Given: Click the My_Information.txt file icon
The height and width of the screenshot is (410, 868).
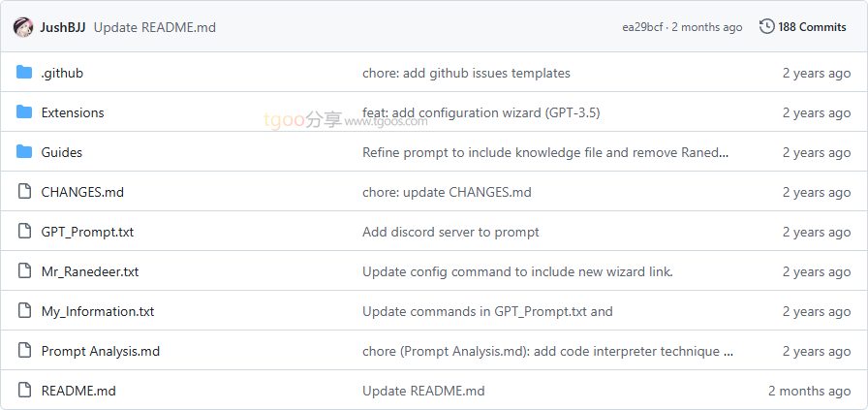Looking at the screenshot, I should tap(24, 311).
